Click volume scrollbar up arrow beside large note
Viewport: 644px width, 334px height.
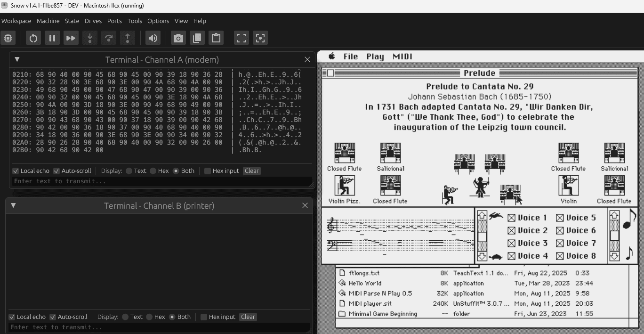tap(614, 215)
